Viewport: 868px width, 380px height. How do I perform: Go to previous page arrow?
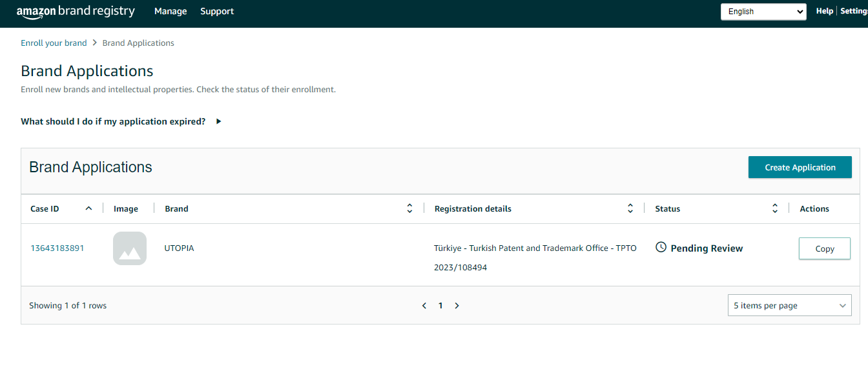(424, 306)
